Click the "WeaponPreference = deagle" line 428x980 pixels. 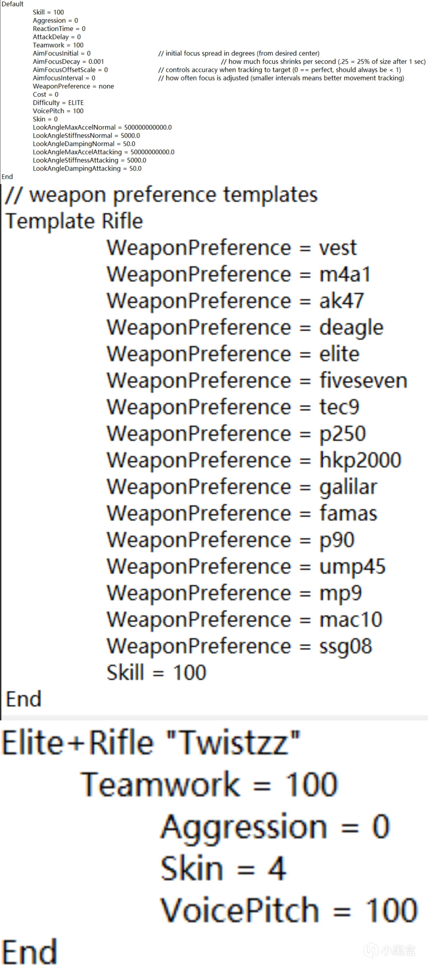(245, 328)
